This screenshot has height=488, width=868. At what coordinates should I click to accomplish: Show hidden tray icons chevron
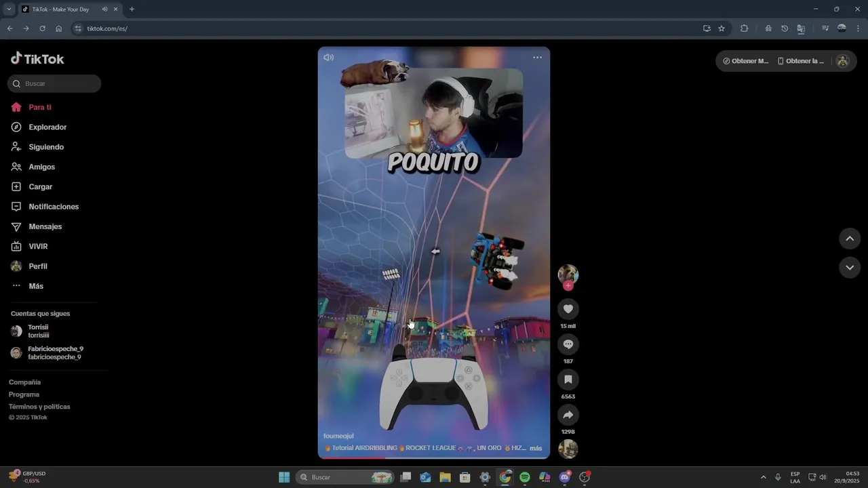(763, 477)
